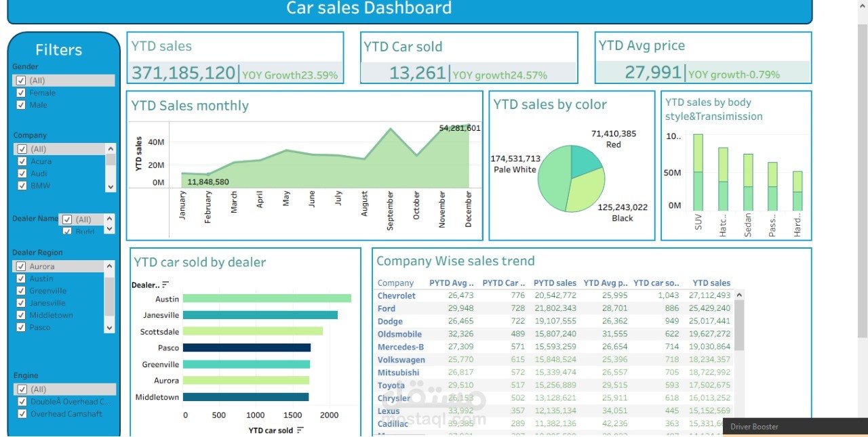Click the Company column header in trend table

[x=396, y=283]
